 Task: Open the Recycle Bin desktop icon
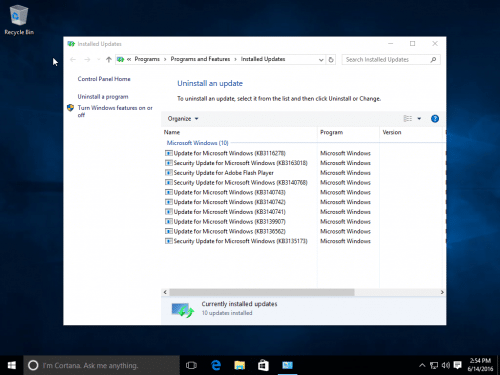tap(19, 20)
